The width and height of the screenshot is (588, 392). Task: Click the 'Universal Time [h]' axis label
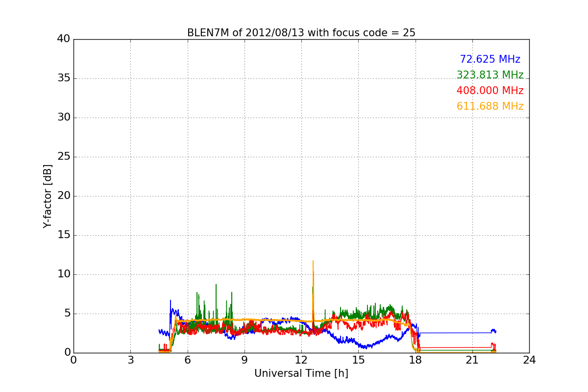point(301,373)
